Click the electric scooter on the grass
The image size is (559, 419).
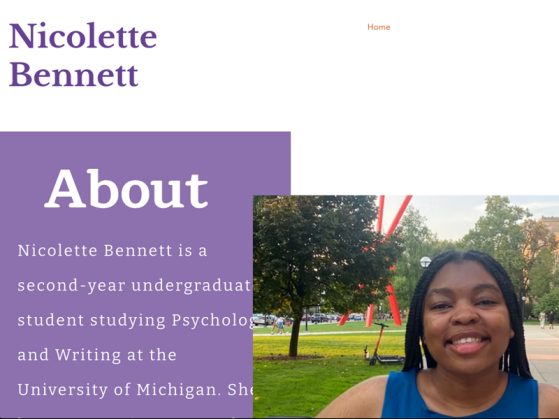[382, 344]
